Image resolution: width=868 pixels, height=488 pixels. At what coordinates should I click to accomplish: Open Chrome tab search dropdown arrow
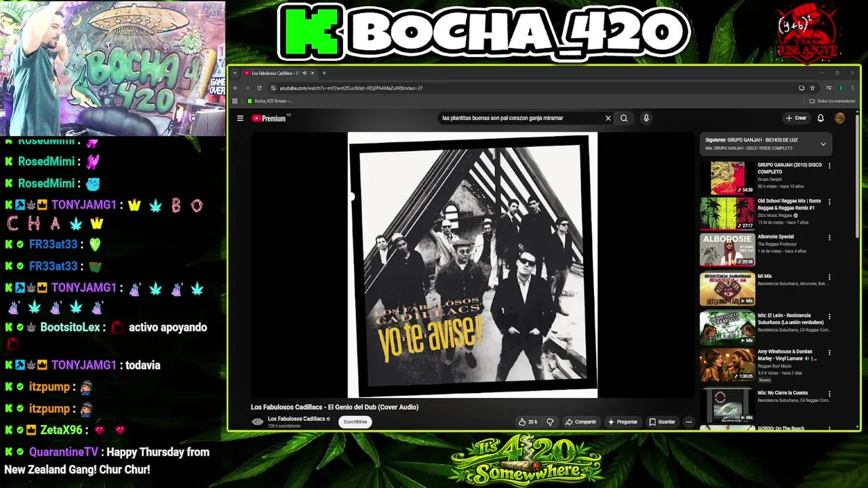coord(235,73)
